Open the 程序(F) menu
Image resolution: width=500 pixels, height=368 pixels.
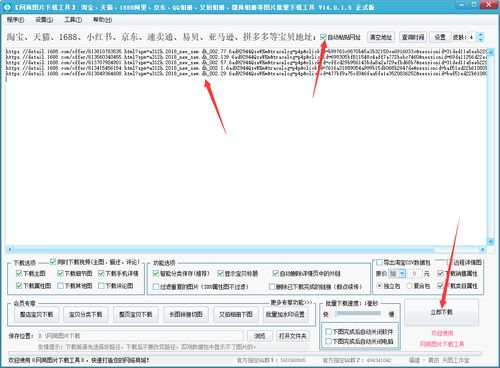[x=15, y=20]
